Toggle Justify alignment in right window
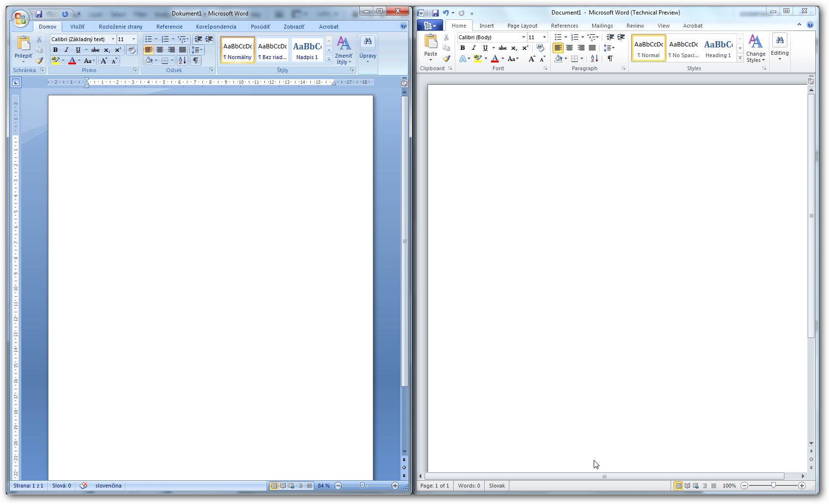 pyautogui.click(x=592, y=48)
